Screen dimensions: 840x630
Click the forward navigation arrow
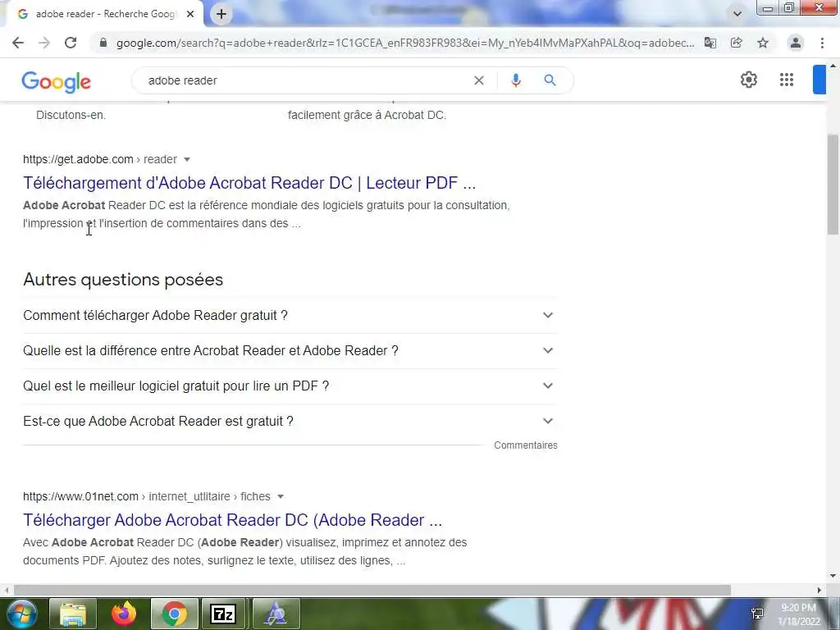(44, 43)
